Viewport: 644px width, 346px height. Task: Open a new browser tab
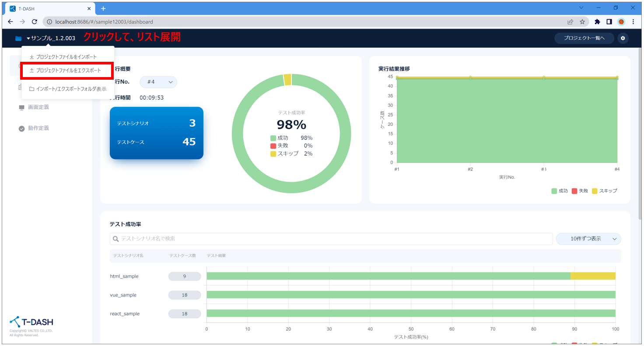click(103, 8)
